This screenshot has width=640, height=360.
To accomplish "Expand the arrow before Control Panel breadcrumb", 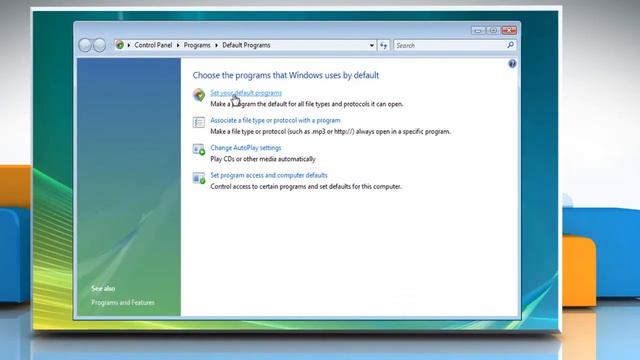I will (129, 45).
